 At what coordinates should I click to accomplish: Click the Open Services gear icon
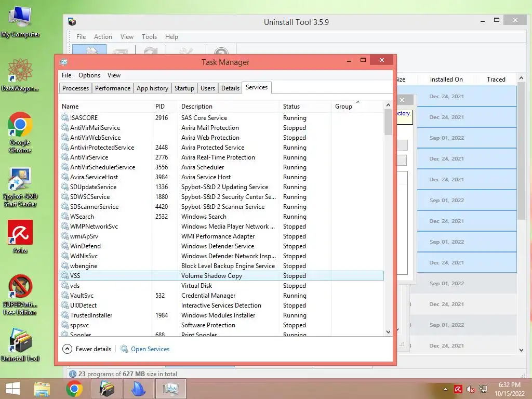124,349
